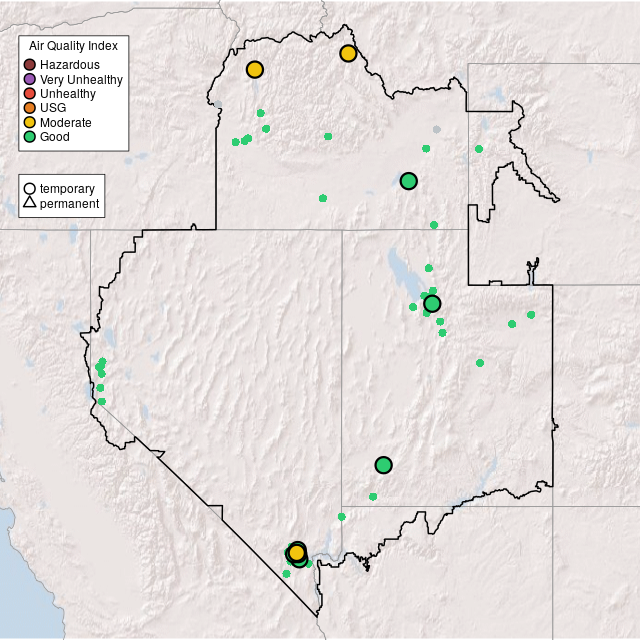The image size is (640, 640).
Task: Click the southernmost dot in far-west cluster
Action: 101,401
